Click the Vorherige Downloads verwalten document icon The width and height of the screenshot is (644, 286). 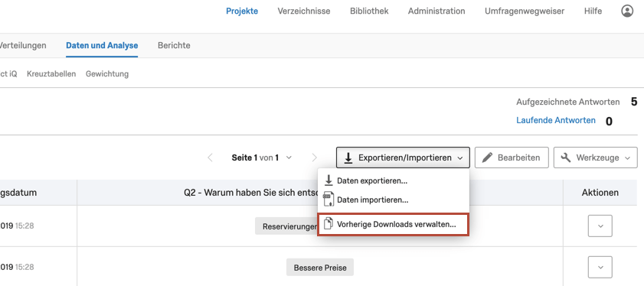point(329,224)
